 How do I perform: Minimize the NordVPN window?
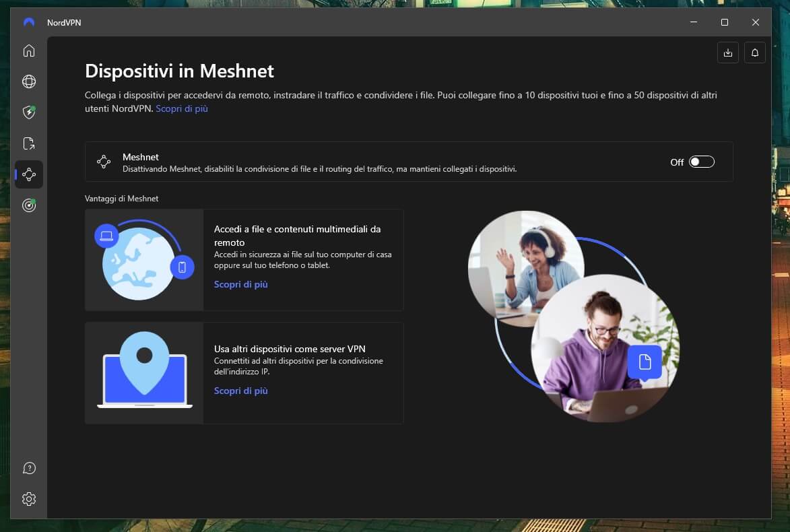694,22
